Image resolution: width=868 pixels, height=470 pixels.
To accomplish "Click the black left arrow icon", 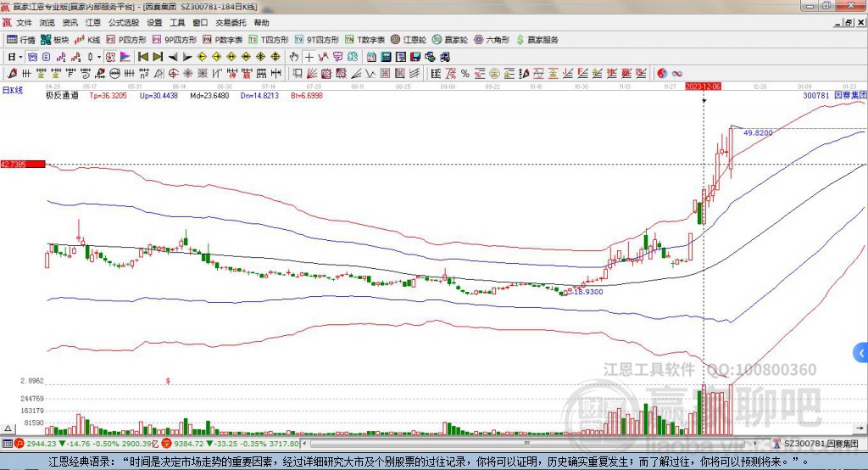I will (173, 57).
